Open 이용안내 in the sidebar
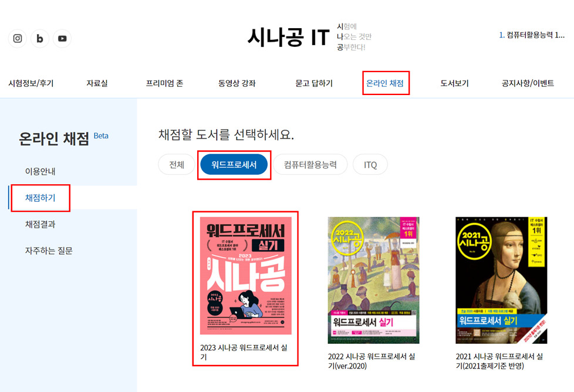Image resolution: width=574 pixels, height=392 pixels. click(x=40, y=171)
